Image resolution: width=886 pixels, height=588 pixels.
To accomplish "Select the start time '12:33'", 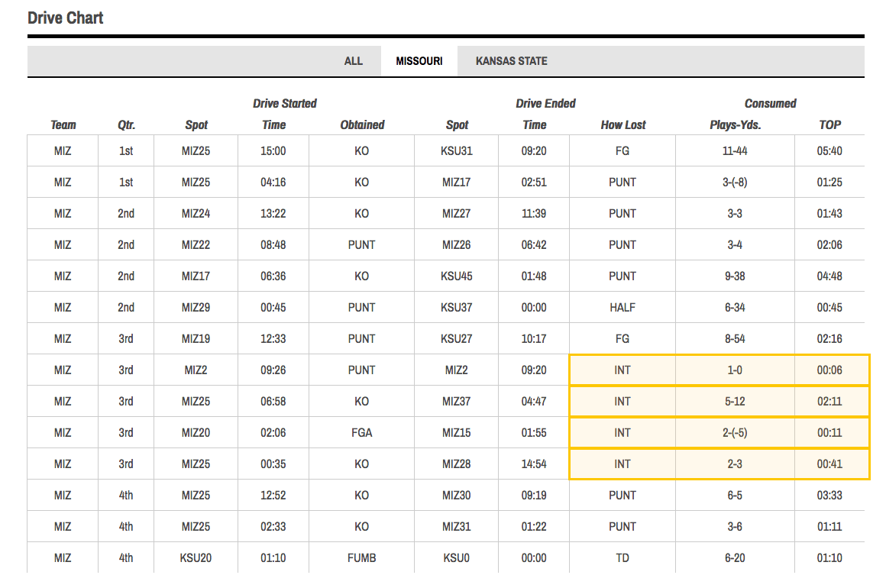I will click(273, 339).
